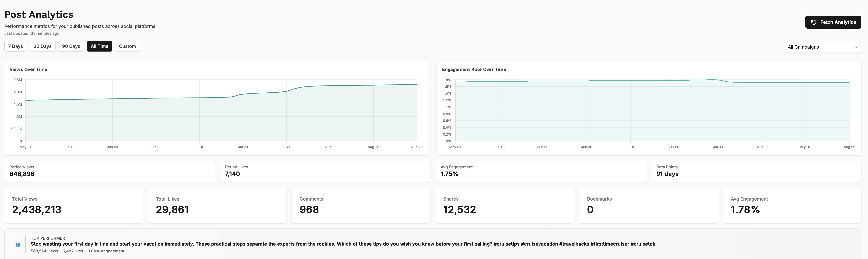Click the Bookmarks value 0
This screenshot has height=259, width=868.
point(590,210)
